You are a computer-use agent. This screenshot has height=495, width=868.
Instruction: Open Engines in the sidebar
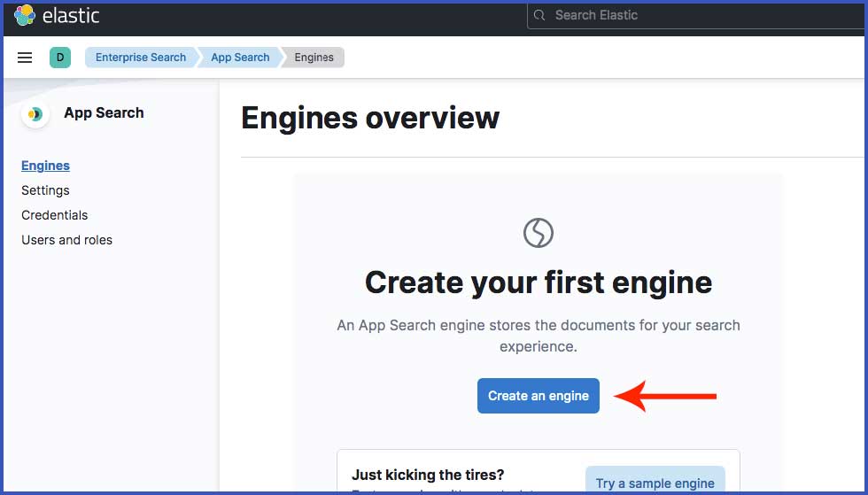(x=45, y=166)
